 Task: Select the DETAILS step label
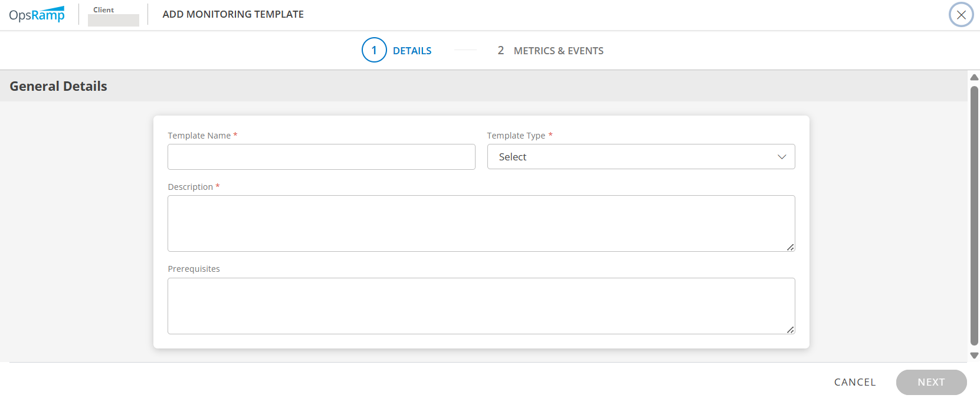(412, 51)
